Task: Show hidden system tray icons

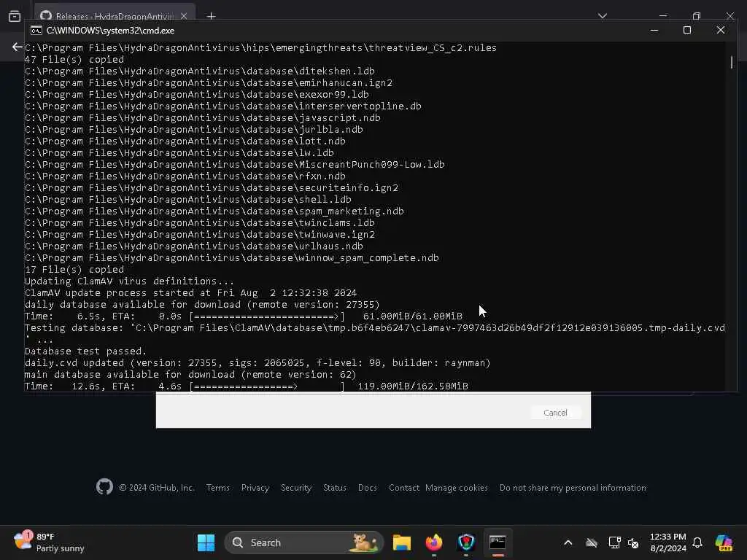Action: [x=568, y=542]
